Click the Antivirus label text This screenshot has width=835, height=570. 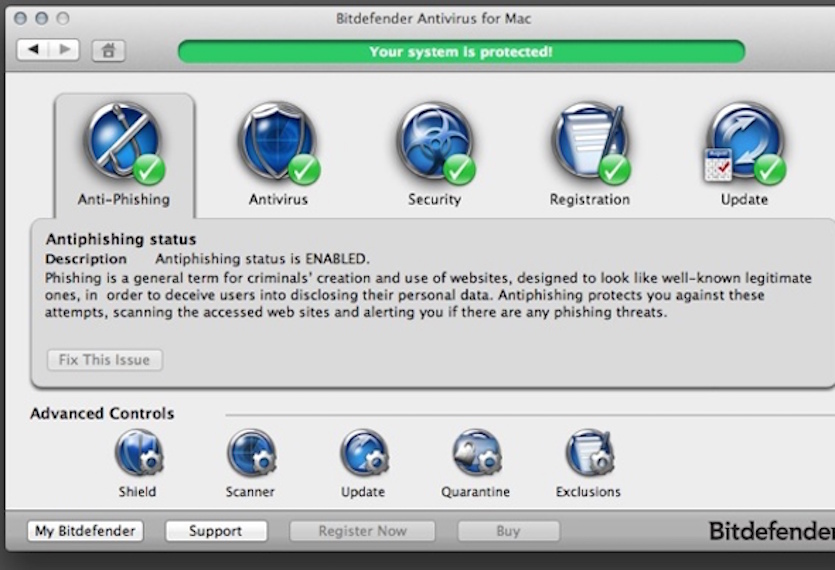coord(279,199)
